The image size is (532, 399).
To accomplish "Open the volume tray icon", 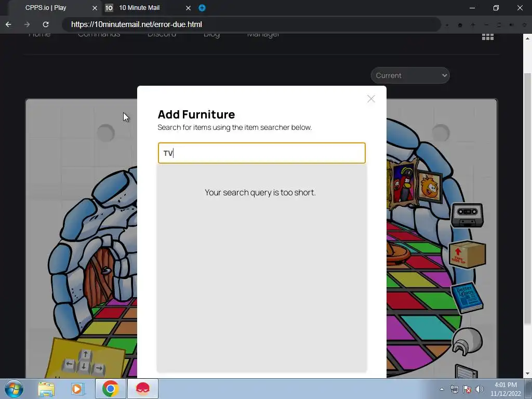I will (x=480, y=389).
